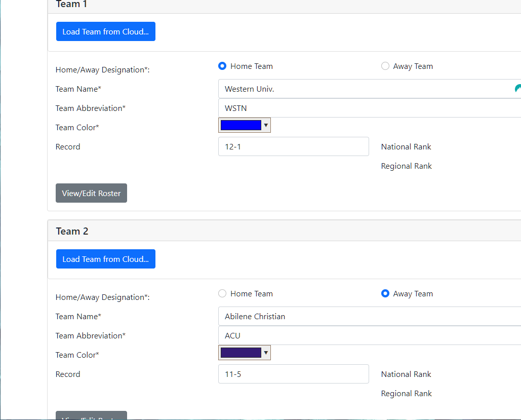Select Home Team for Team 1
Screen dimensions: 521x420
coord(222,66)
